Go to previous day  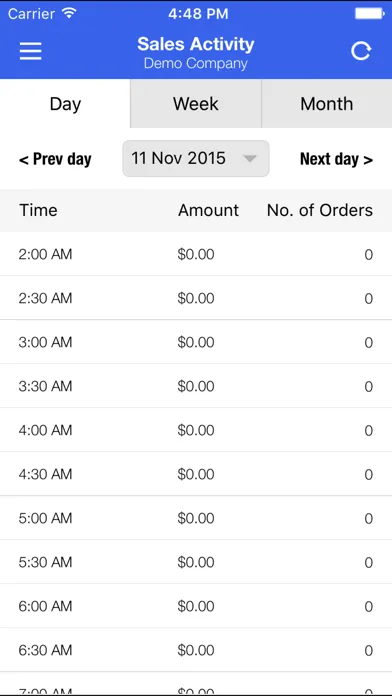[x=55, y=159]
